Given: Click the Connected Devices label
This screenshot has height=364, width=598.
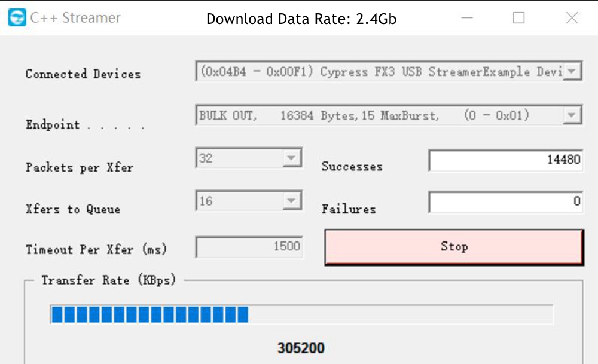Looking at the screenshot, I should click(83, 74).
